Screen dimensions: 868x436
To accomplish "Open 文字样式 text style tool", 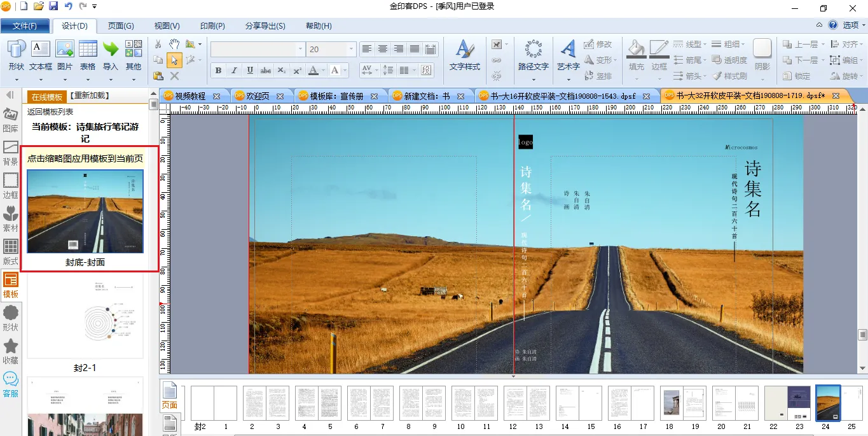I will (465, 55).
